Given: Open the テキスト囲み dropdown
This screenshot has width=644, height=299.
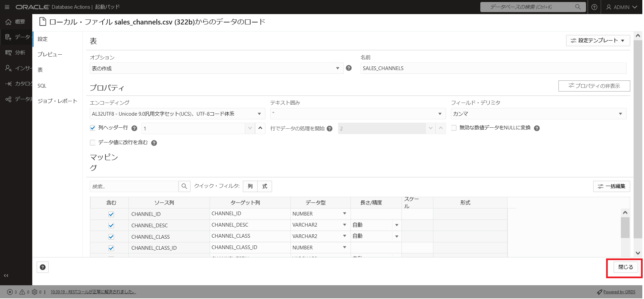Looking at the screenshot, I should pos(358,114).
